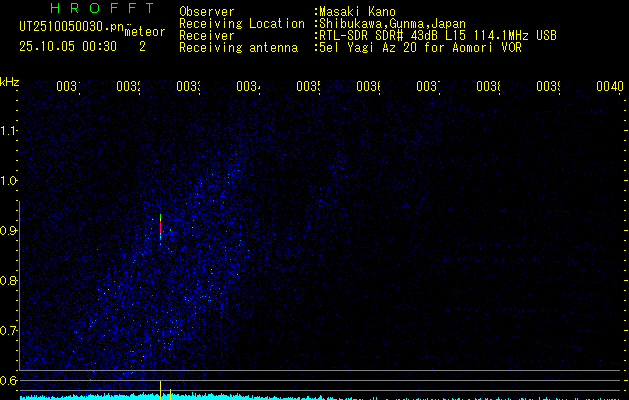Click the 1.1 kHz frequency label
The width and height of the screenshot is (629, 400).
click(x=8, y=130)
